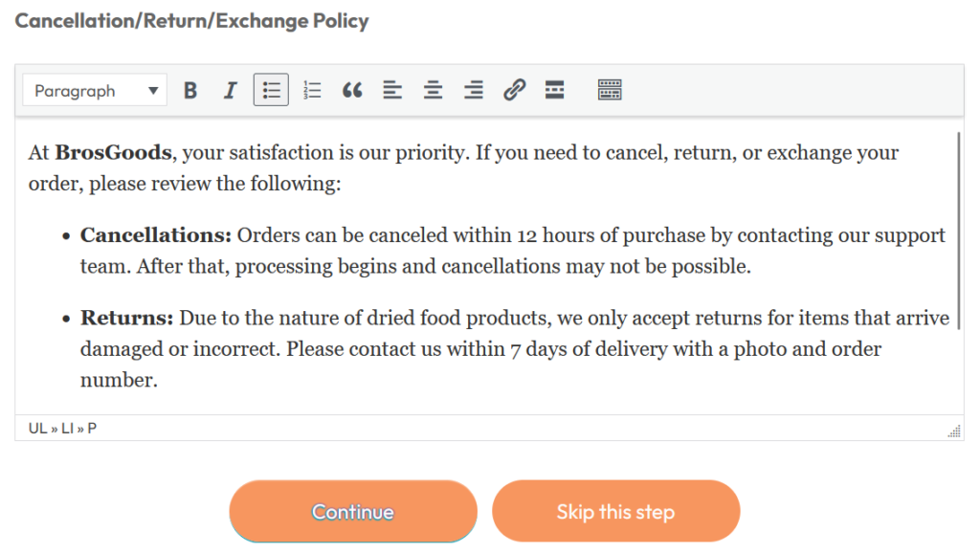This screenshot has height=554, width=980.
Task: Insert Read More tag
Action: 554,91
